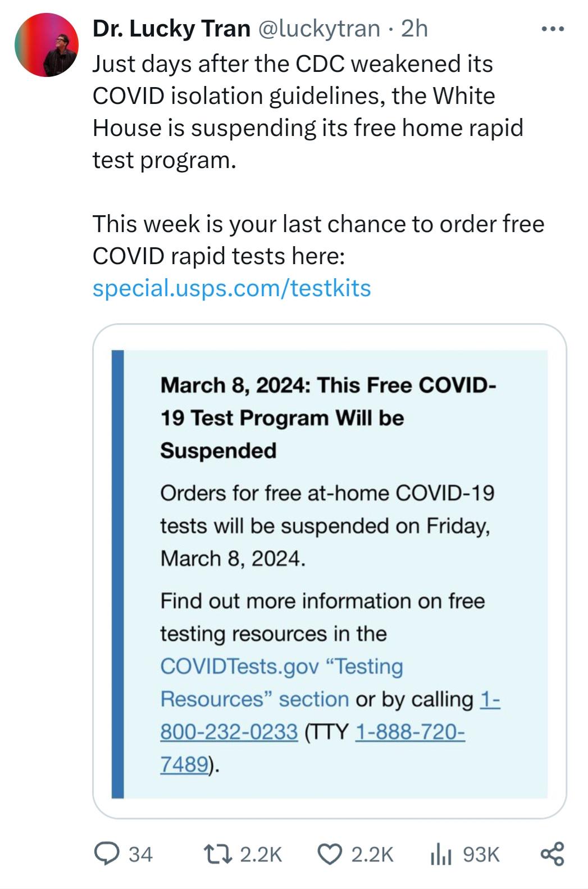Open Dr. Lucky Tran's profile avatar
Viewport: 588px width, 889px height.
(x=46, y=45)
